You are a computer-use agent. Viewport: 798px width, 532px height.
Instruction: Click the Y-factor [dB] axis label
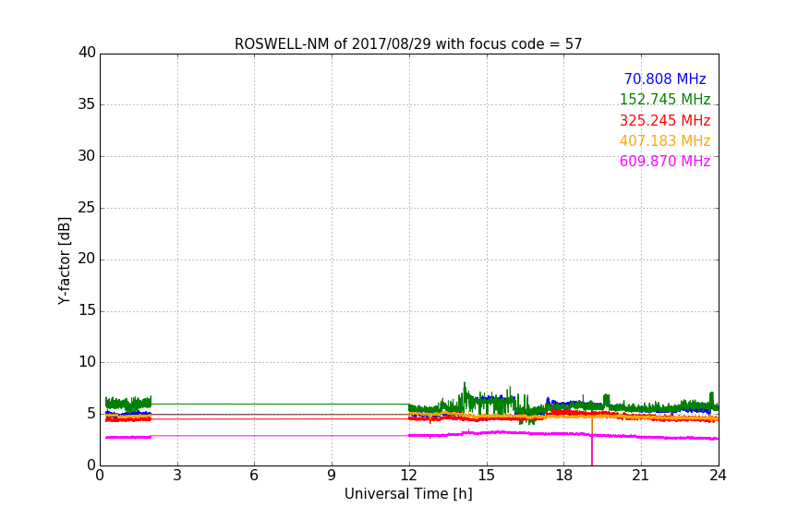pos(64,260)
